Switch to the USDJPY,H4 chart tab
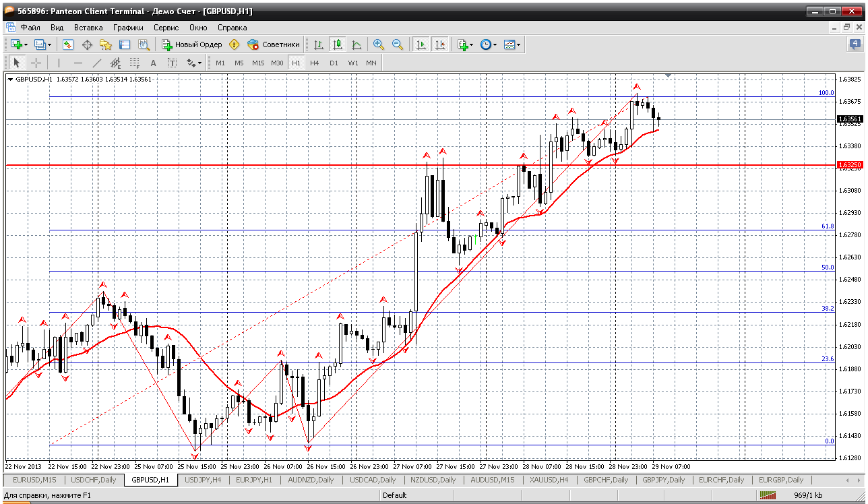Viewport: 868px width, 504px height. pos(203,480)
